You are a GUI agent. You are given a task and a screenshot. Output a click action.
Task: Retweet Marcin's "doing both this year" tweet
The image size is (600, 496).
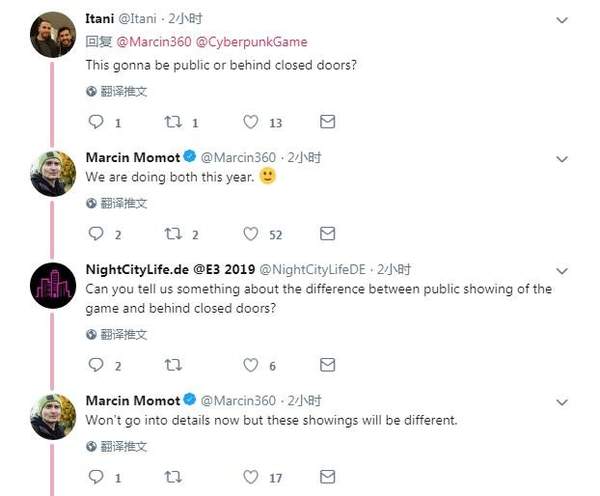pos(172,234)
